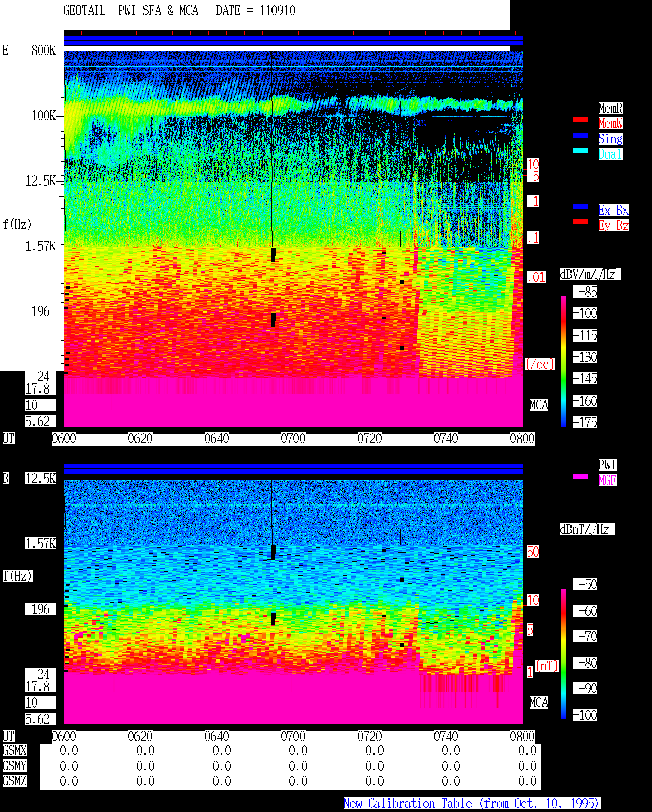
Task: Click the blue Sing legend swatch
Action: (581, 135)
